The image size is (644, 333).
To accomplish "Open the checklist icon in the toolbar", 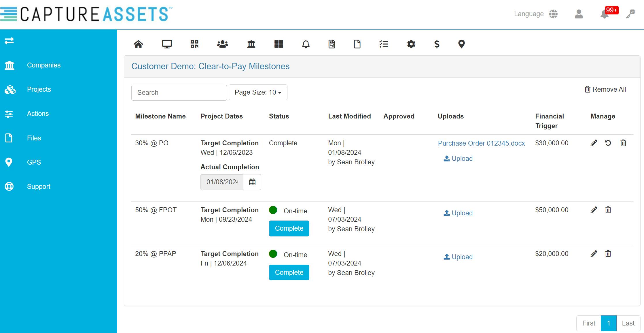I will [384, 44].
